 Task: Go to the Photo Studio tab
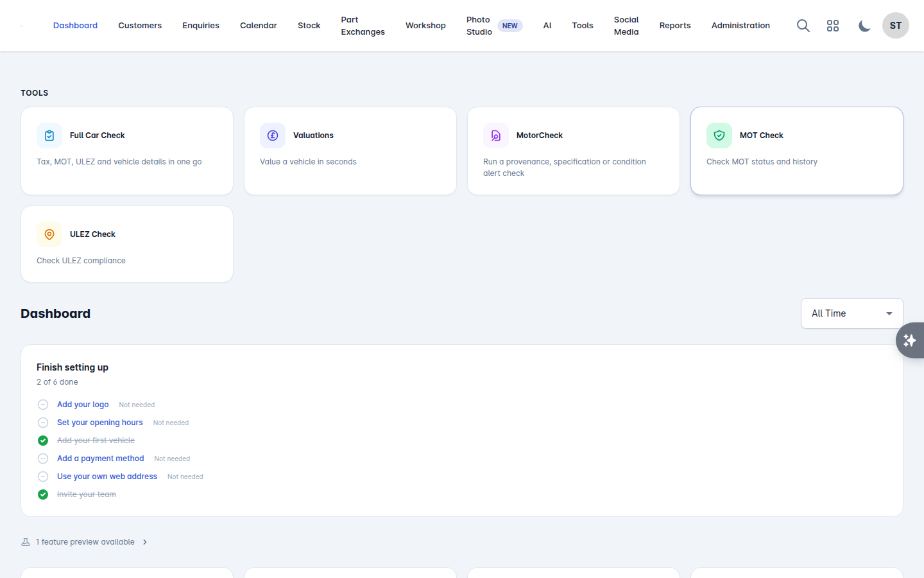479,26
